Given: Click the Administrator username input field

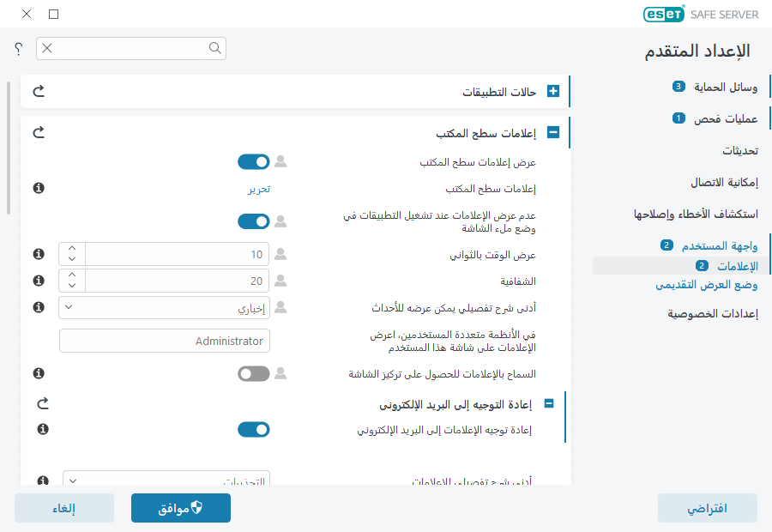Looking at the screenshot, I should coord(164,341).
